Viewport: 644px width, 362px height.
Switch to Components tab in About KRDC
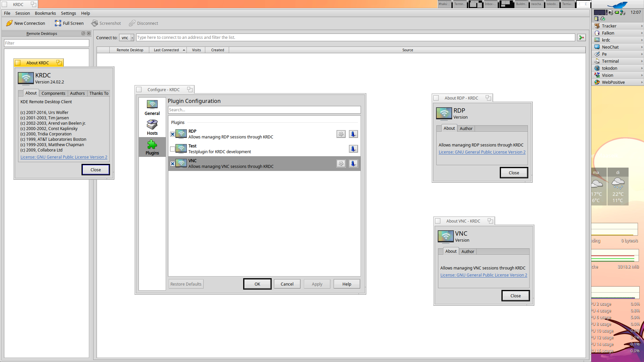(53, 93)
